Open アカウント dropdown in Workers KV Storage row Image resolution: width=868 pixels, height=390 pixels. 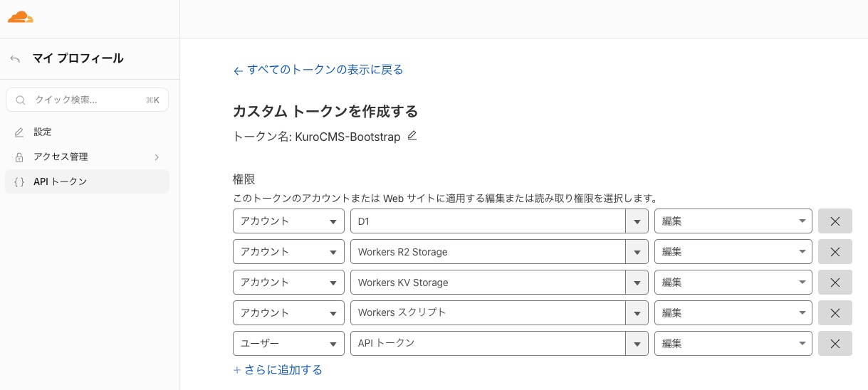288,283
